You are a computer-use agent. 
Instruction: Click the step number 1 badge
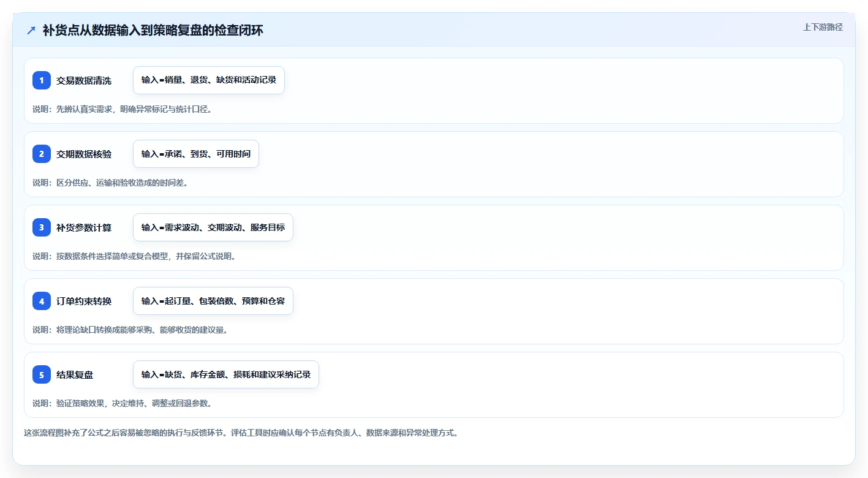pos(42,80)
